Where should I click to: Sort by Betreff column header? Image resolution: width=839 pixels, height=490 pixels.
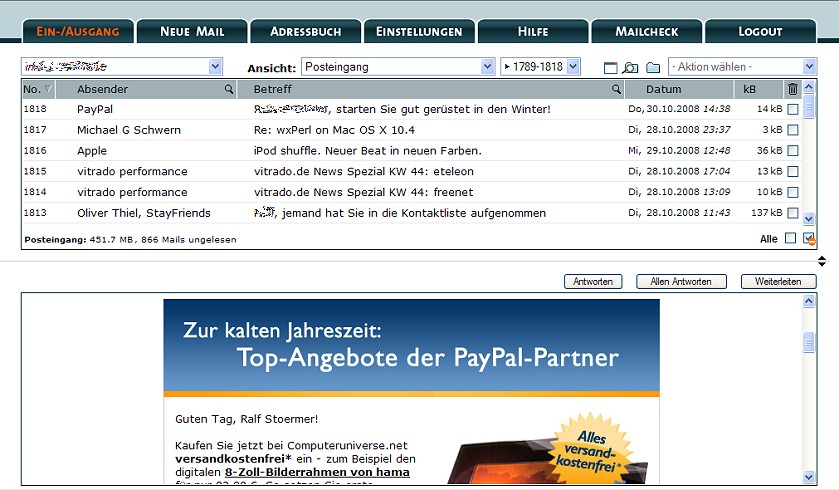[272, 89]
